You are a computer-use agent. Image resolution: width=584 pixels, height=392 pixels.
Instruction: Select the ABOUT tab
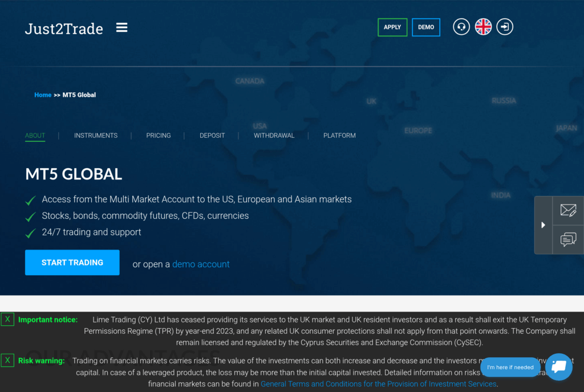coord(35,136)
